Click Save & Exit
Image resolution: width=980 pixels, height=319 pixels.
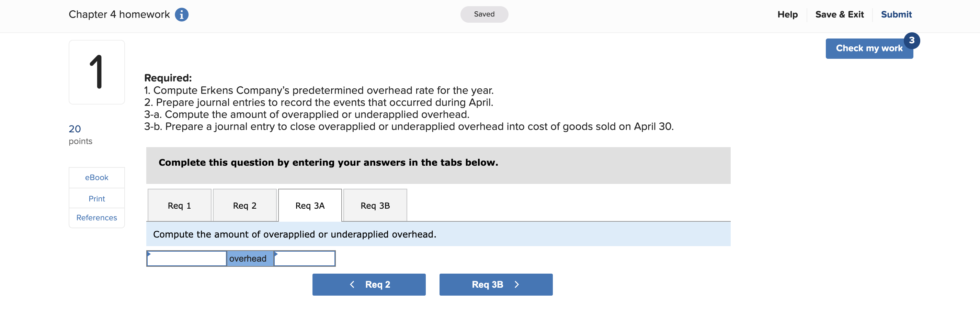839,14
